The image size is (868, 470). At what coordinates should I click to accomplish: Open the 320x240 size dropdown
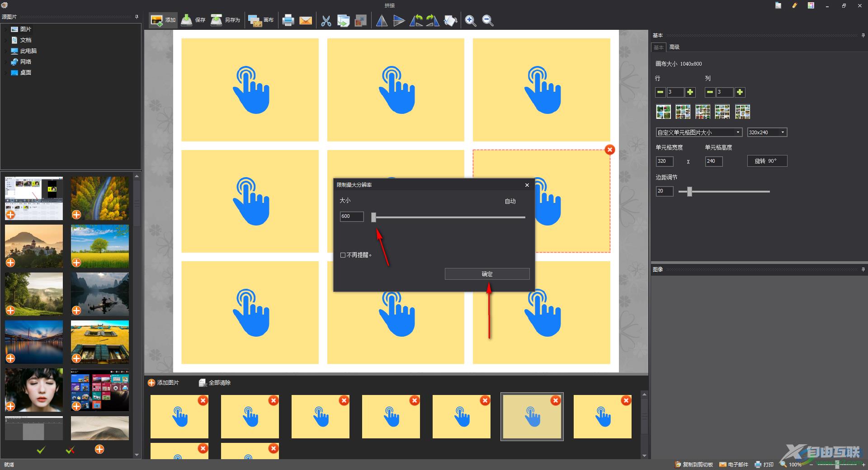click(x=767, y=132)
